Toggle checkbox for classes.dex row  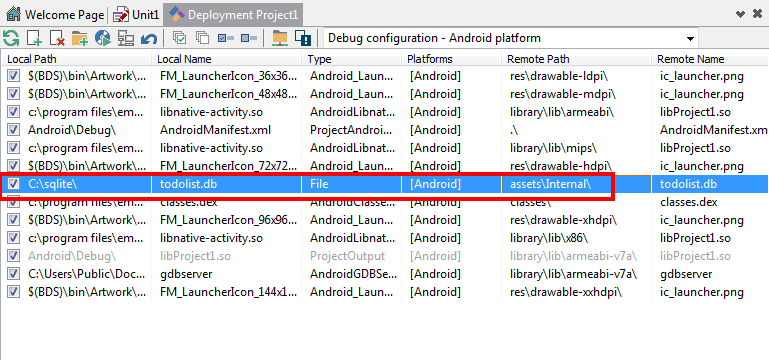[x=14, y=202]
